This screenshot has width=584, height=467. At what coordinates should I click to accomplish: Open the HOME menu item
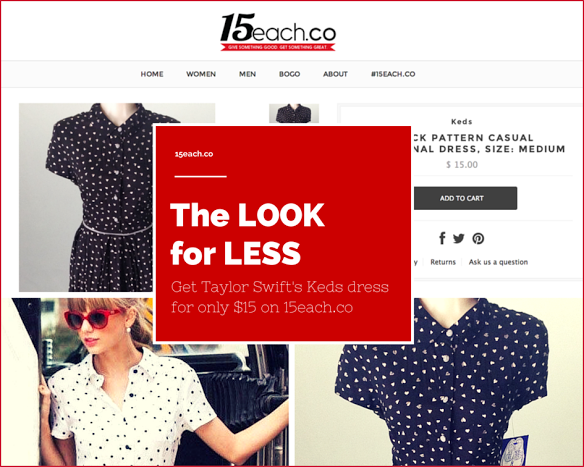[x=152, y=74]
